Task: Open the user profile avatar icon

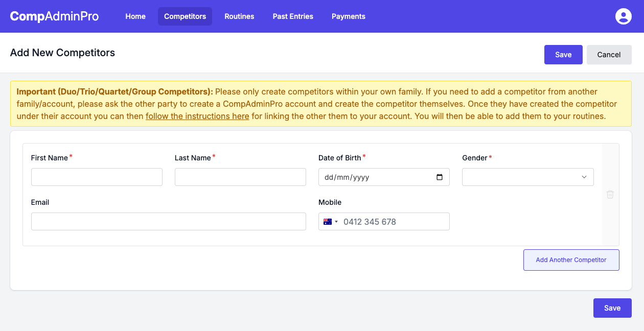Action: coord(624,16)
